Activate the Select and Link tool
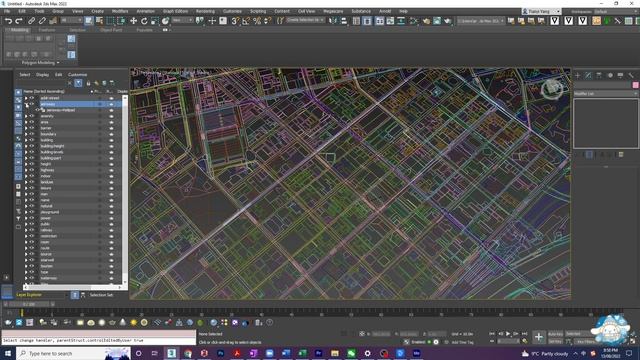The image size is (640, 360). point(31,20)
